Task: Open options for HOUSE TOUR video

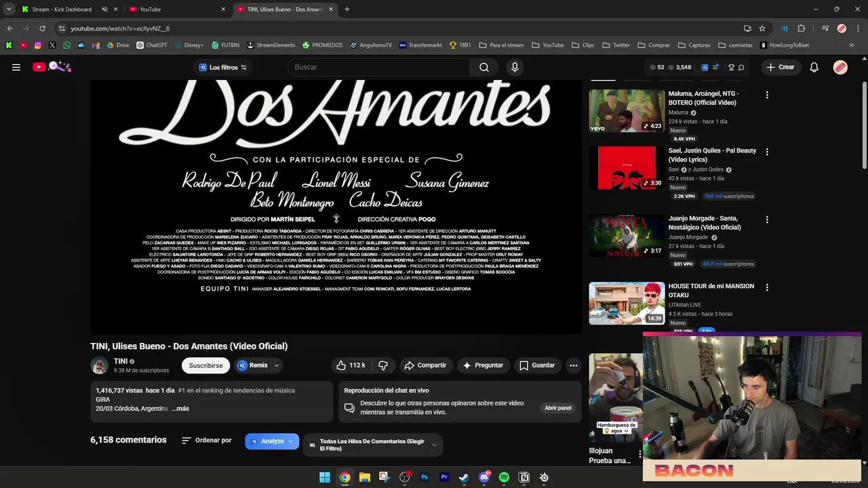Action: coord(767,287)
